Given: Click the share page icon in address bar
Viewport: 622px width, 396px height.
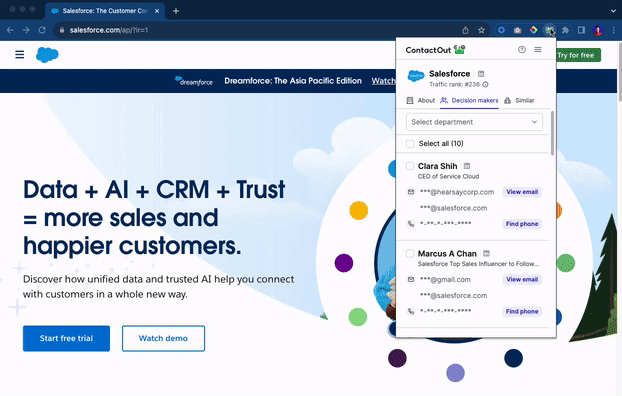Looking at the screenshot, I should coord(466,30).
